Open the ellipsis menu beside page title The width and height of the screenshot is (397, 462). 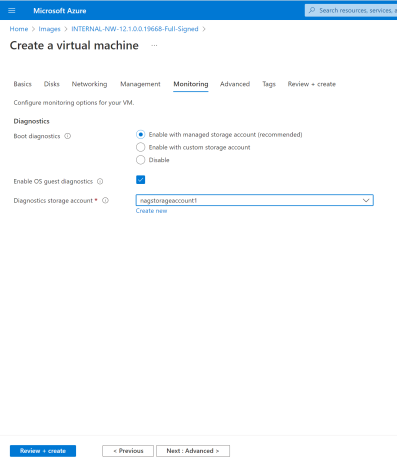(x=154, y=45)
